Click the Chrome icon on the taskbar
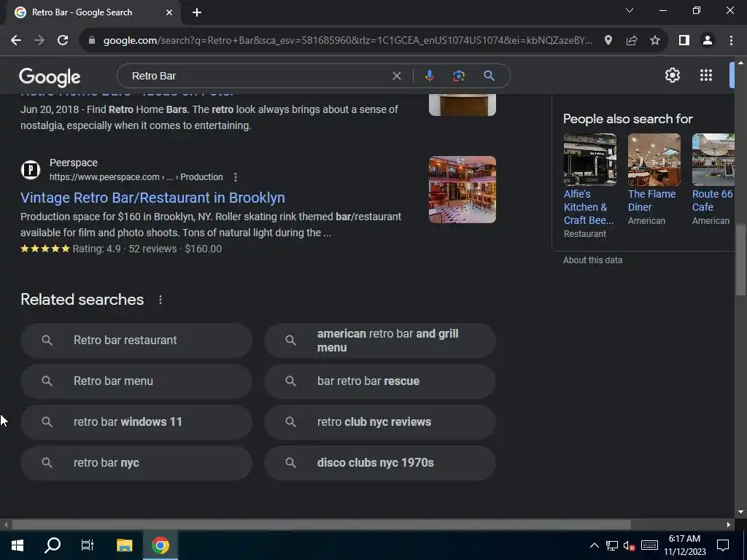This screenshot has width=747, height=560. pos(160,545)
